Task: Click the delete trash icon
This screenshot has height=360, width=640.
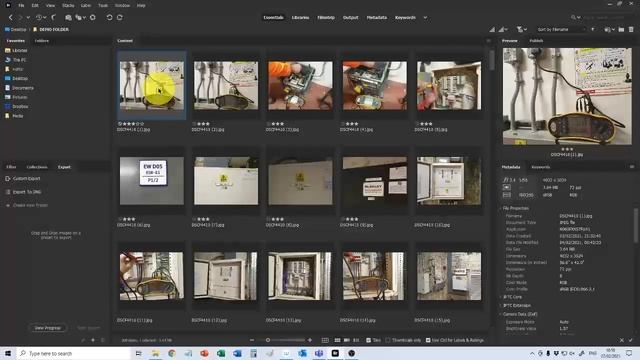Action: tap(631, 29)
